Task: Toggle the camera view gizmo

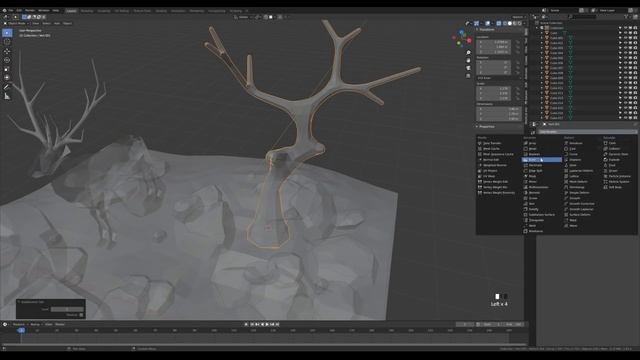Action: tap(468, 68)
